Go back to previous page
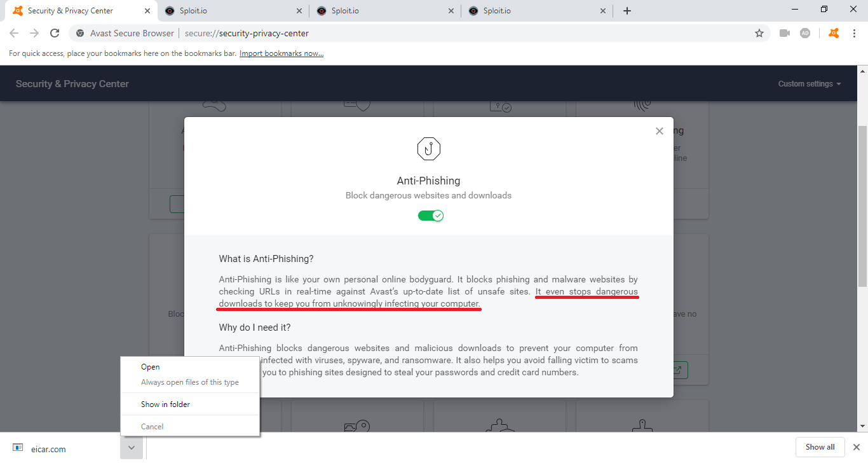868x463 pixels. pos(14,33)
